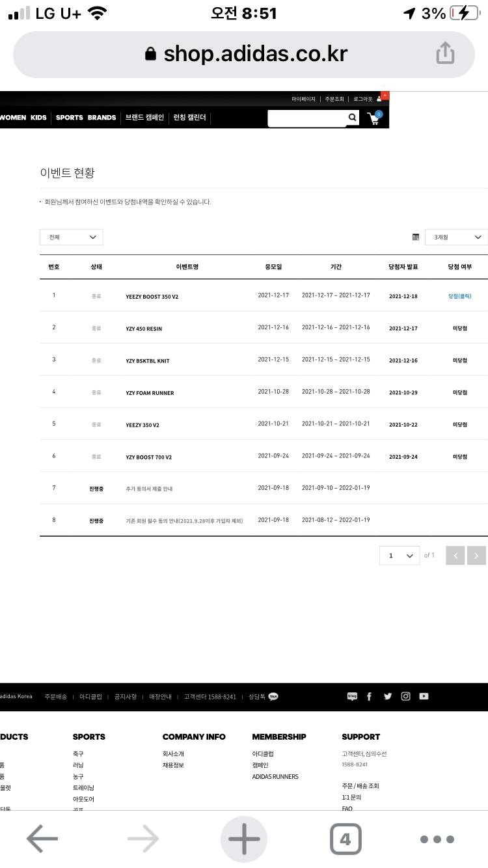This screenshot has width=488, height=868.
Task: Open Instagram icon in footer
Action: pos(406,696)
